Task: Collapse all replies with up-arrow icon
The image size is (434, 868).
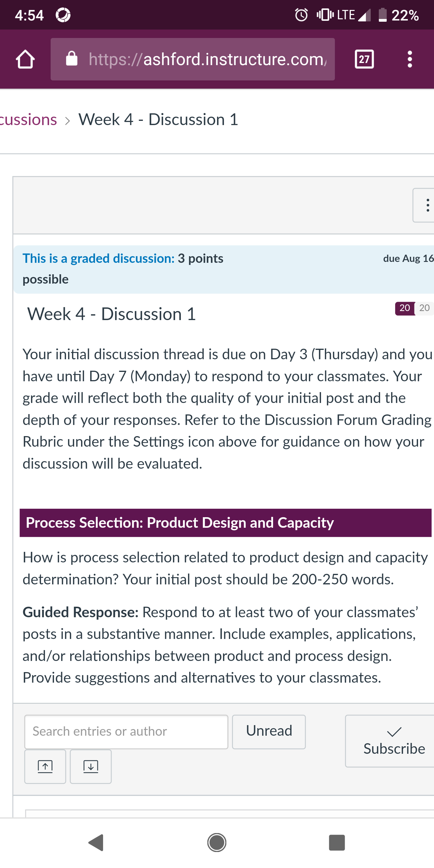Action: (x=45, y=766)
